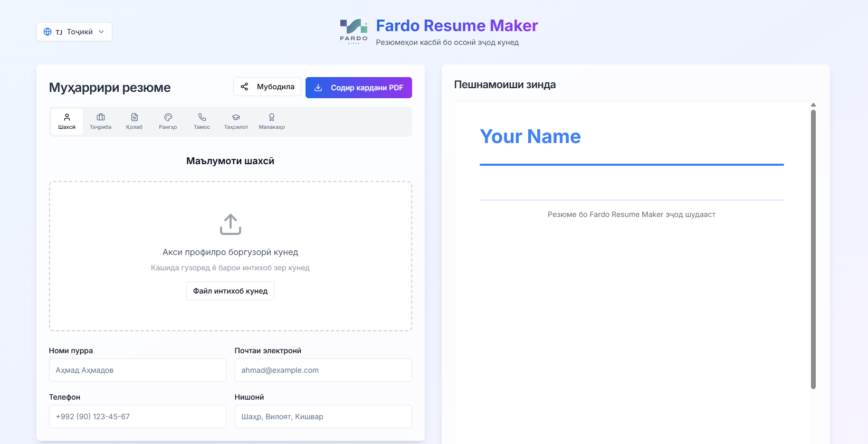Click the scrollbar up arrow in preview
Viewport: 868px width, 444px height.
coord(813,105)
